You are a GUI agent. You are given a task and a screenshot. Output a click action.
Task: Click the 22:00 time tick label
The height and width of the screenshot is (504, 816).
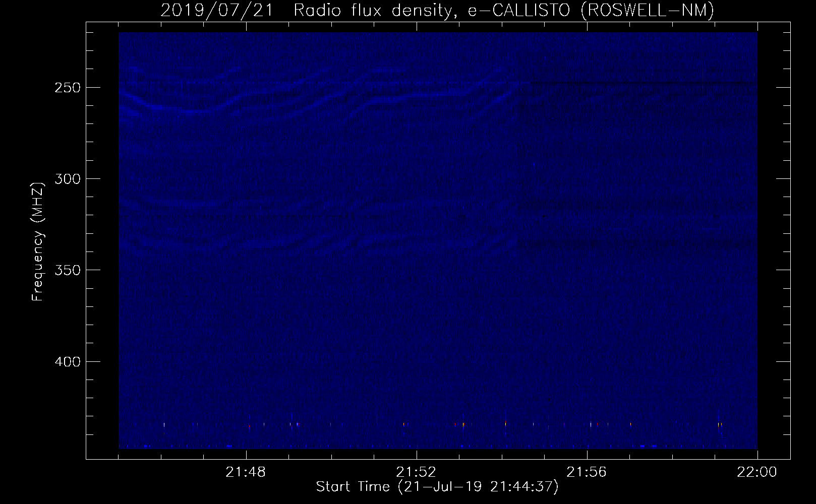[x=757, y=472]
